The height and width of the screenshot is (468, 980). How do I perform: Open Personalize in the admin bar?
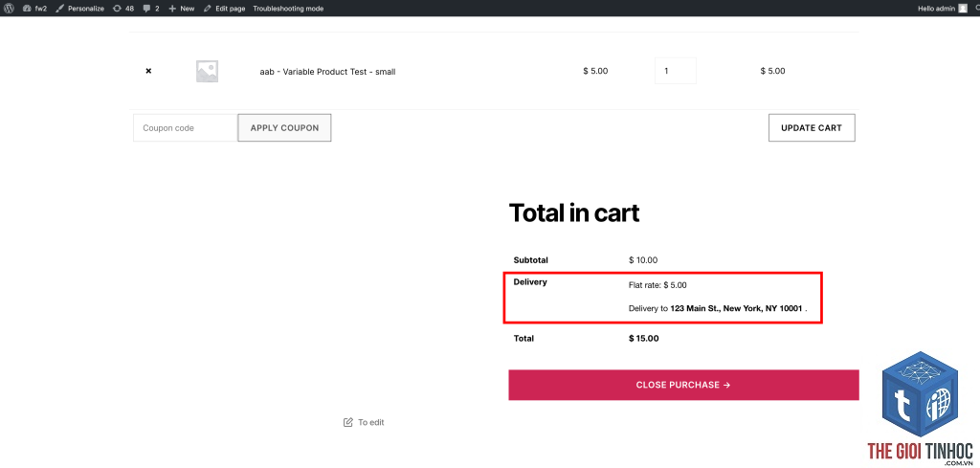[80, 9]
